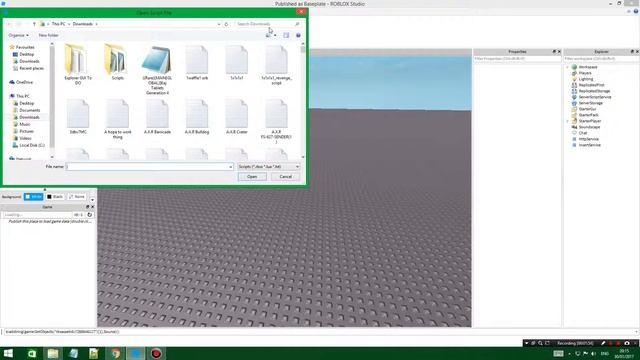Screen dimensions: 640x360
Task: Select the A.X.R Bulldog file
Action: (x=197, y=117)
